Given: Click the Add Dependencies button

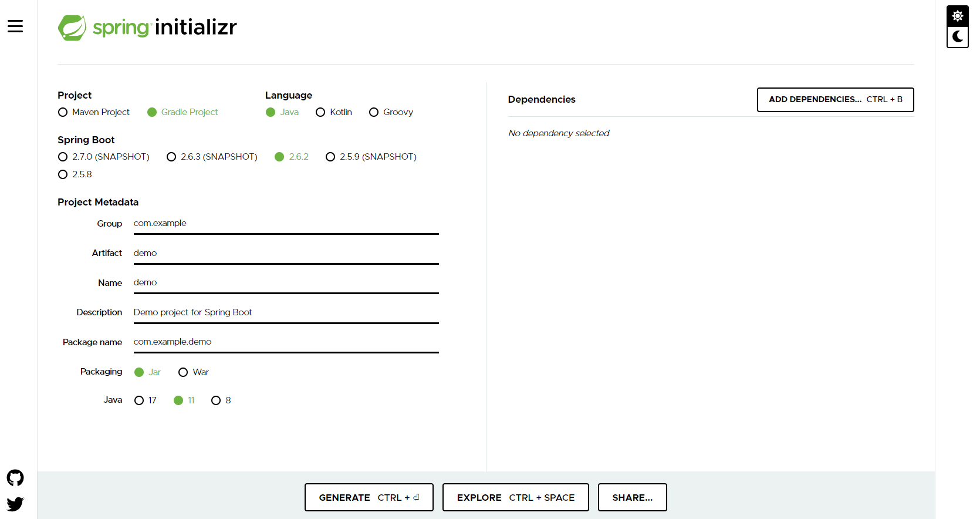Looking at the screenshot, I should tap(836, 100).
